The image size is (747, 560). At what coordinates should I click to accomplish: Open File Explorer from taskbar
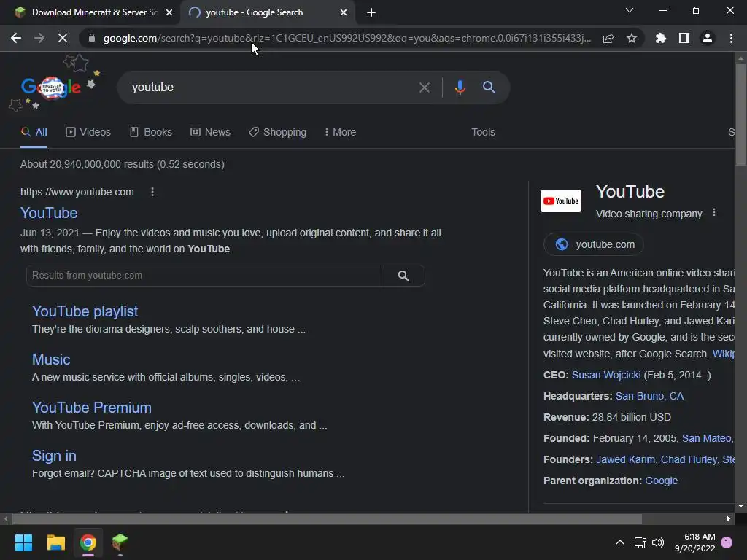tap(55, 542)
